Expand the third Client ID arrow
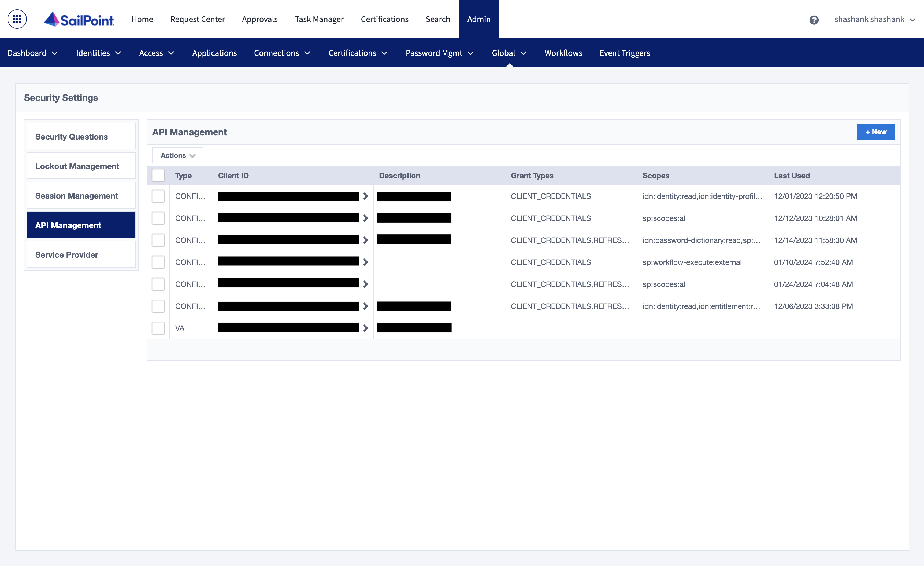 point(365,240)
